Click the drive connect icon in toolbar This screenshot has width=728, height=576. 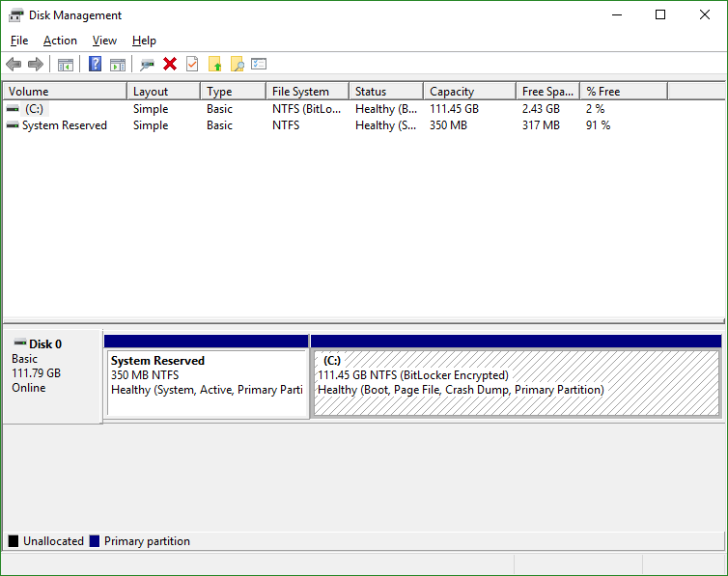[x=147, y=65]
